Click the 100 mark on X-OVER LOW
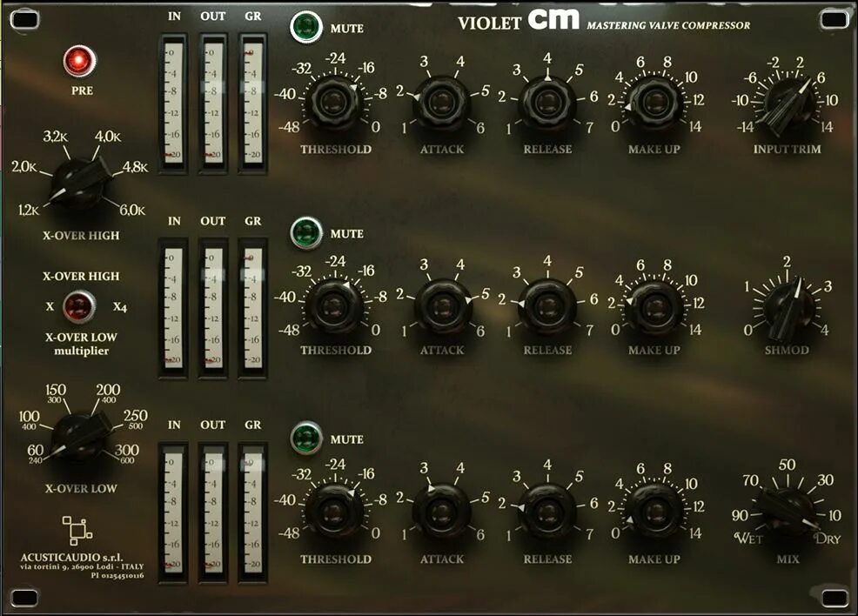858x616 pixels. tap(29, 416)
